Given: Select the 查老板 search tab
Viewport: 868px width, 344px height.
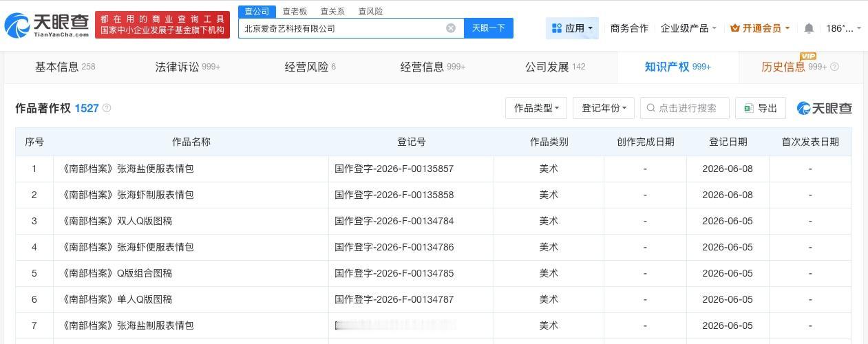Looking at the screenshot, I should click(295, 11).
